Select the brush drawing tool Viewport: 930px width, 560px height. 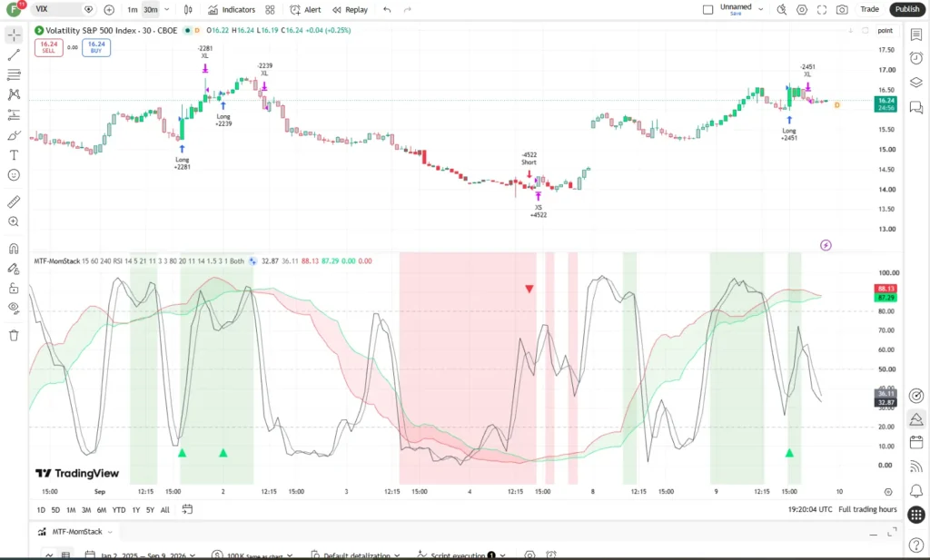point(15,135)
